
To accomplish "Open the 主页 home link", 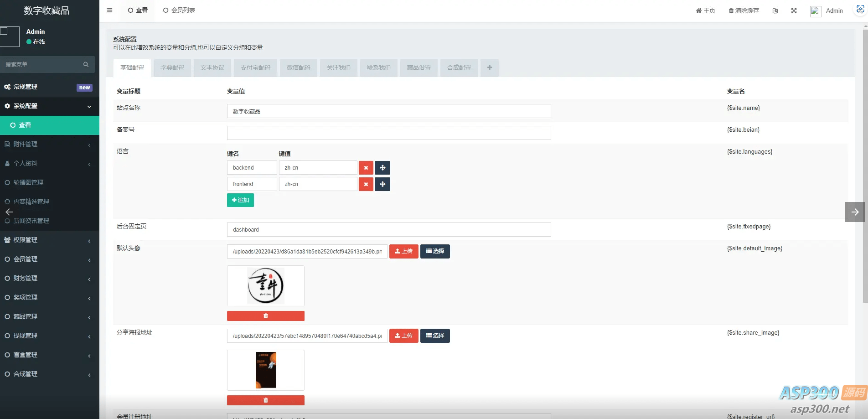I will coord(705,10).
